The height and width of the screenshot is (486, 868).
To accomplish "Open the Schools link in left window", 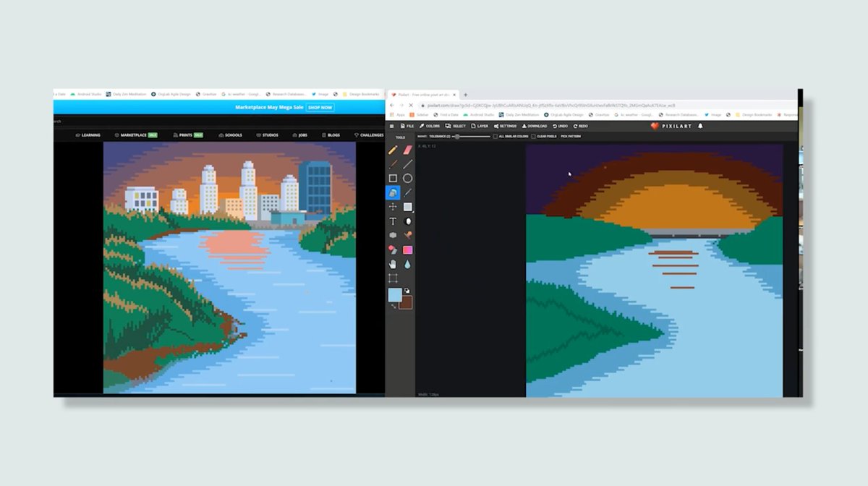I will [230, 135].
